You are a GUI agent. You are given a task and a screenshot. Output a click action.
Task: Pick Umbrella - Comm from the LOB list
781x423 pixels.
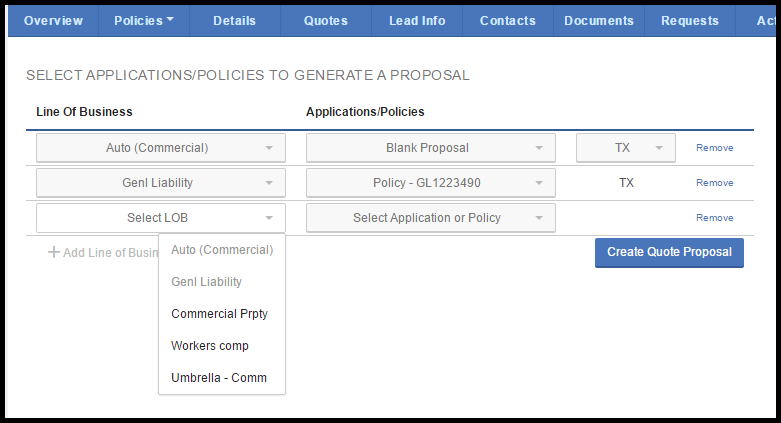219,378
